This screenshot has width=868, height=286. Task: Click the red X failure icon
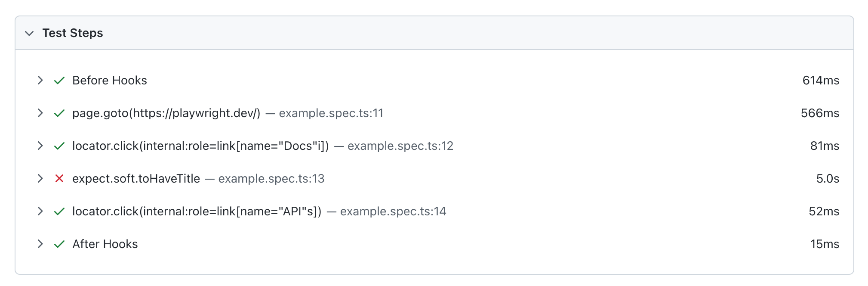click(x=59, y=178)
